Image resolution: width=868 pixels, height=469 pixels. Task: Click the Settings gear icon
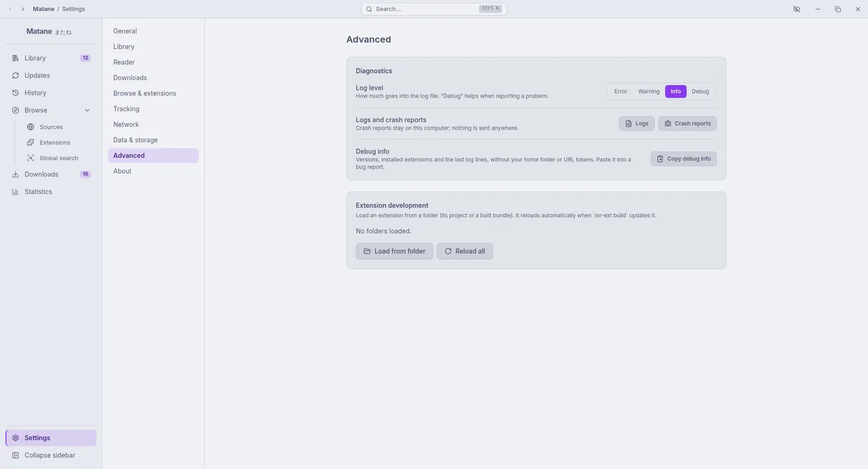(x=16, y=438)
